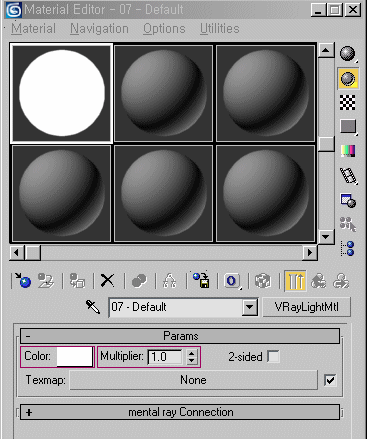Click the Make Preview filmstrip icon
The width and height of the screenshot is (367, 439).
[348, 176]
